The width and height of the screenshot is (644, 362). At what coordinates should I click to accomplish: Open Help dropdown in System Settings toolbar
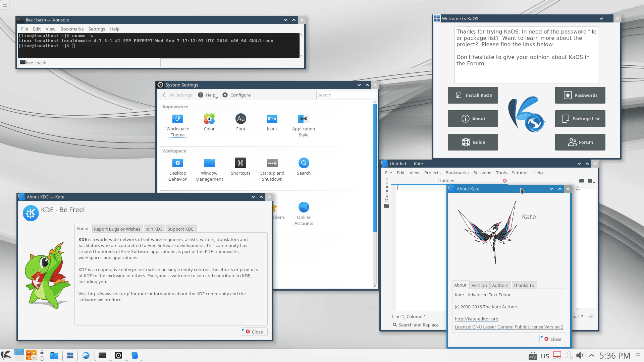[208, 95]
